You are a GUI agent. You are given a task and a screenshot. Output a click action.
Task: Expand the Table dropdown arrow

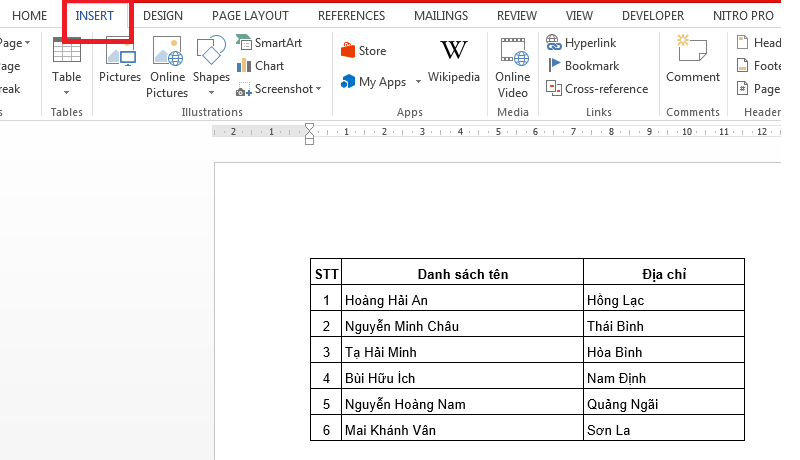pos(66,92)
